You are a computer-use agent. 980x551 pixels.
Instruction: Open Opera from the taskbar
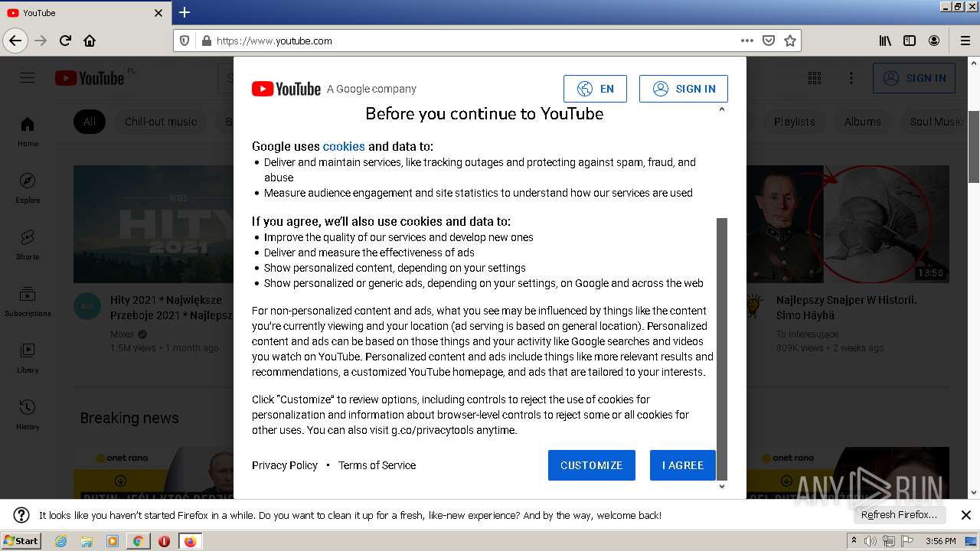click(x=164, y=541)
